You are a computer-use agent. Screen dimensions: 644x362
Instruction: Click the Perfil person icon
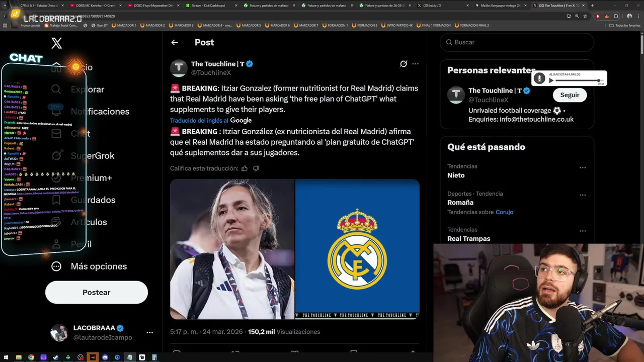tap(56, 244)
